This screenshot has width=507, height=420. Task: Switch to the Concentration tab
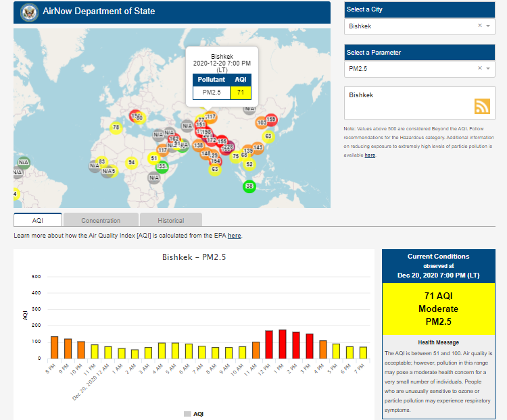coord(101,220)
